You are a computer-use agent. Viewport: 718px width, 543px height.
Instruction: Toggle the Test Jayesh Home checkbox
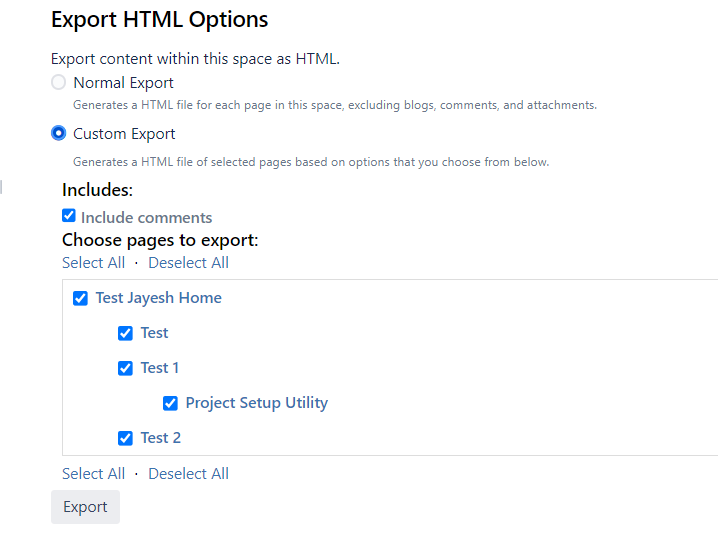click(81, 298)
